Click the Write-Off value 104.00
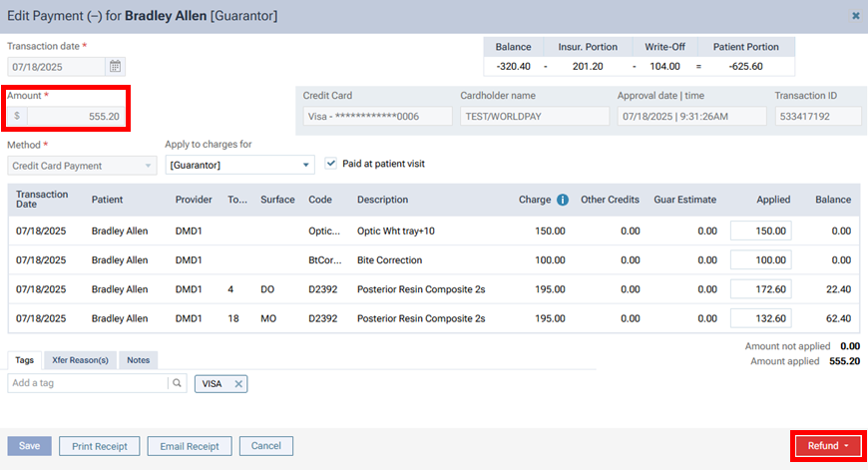The height and width of the screenshot is (470, 868). (x=664, y=67)
